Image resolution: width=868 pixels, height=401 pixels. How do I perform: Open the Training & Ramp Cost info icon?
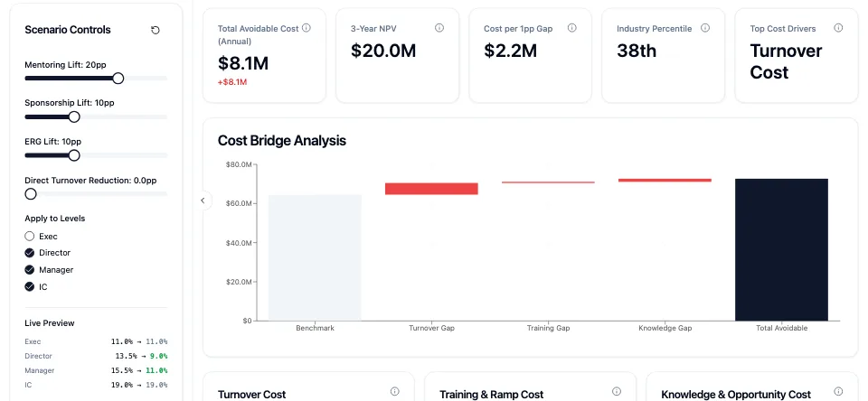coord(617,391)
